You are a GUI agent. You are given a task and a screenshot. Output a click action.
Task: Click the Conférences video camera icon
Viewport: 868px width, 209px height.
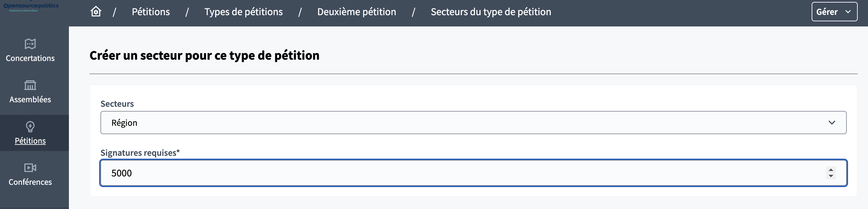click(30, 168)
